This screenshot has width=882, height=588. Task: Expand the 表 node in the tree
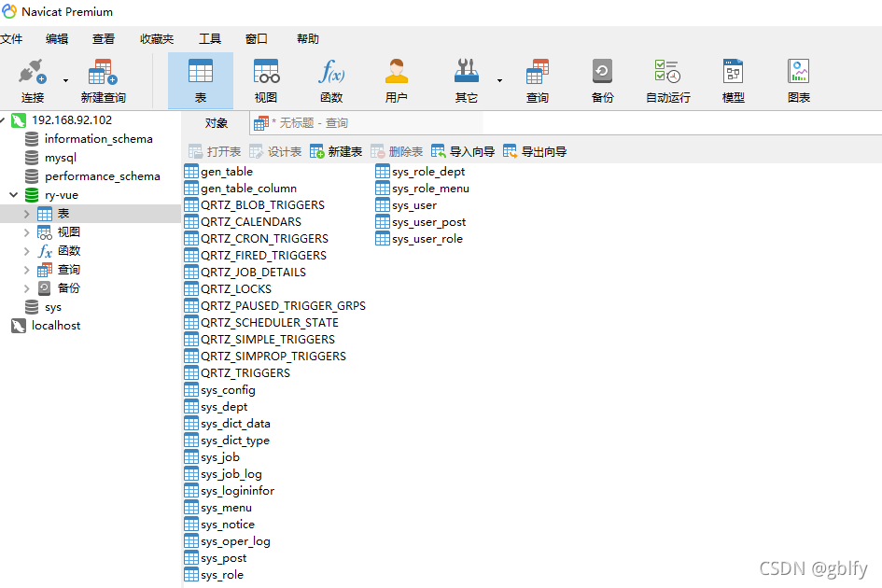[x=26, y=214]
